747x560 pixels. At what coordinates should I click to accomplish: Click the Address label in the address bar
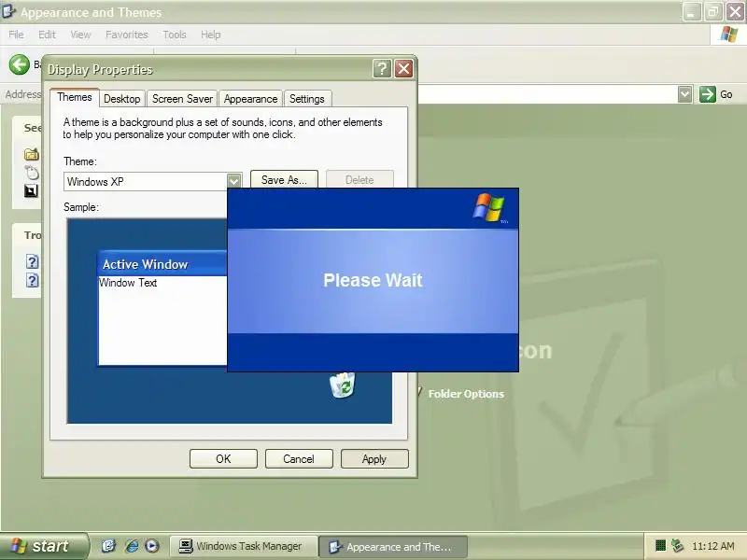[22, 94]
